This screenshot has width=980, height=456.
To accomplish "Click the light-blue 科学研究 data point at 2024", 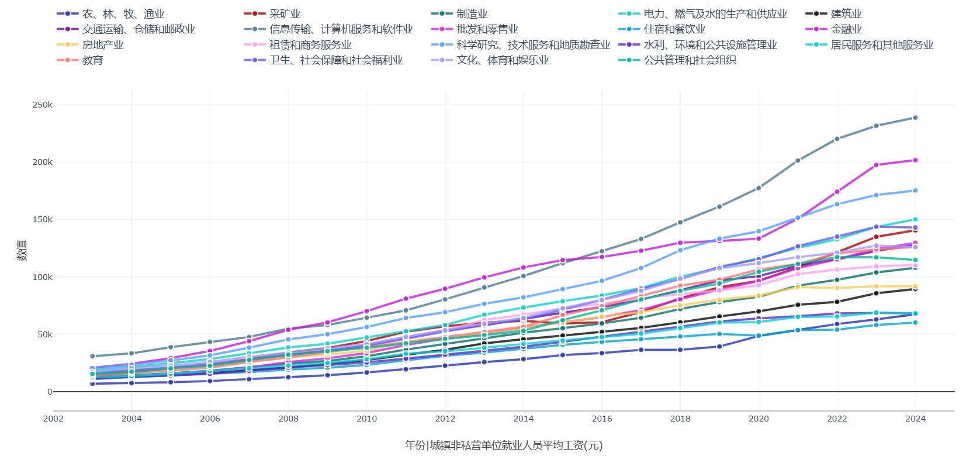I will pos(915,191).
